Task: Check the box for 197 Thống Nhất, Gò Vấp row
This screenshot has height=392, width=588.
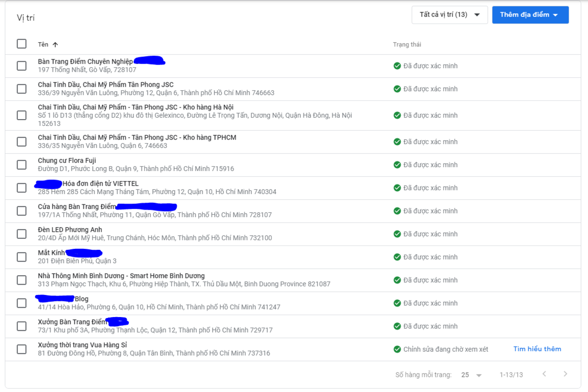Action: [22, 66]
